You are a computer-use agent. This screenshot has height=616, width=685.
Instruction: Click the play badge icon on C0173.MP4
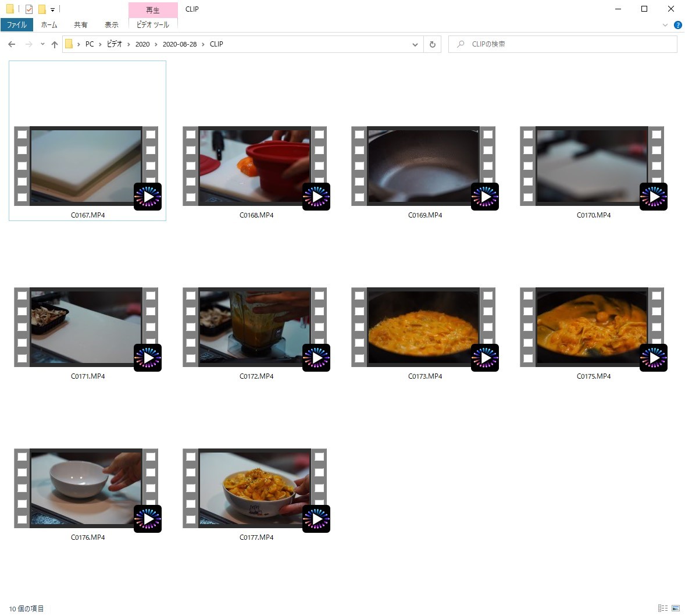(485, 358)
